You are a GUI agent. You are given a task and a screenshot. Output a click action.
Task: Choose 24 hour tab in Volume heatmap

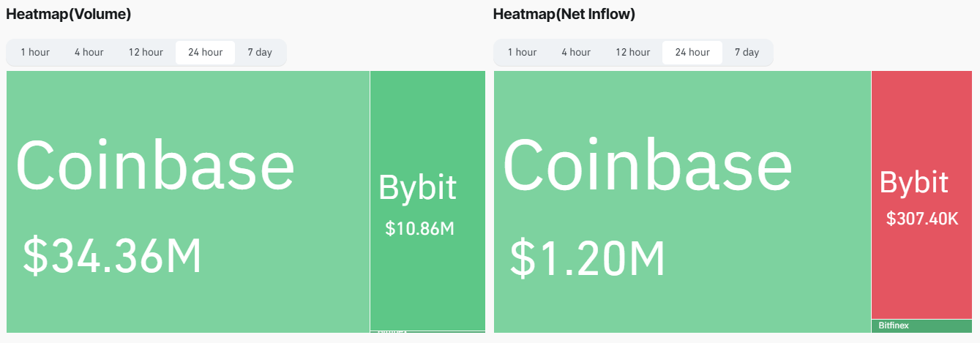click(205, 52)
